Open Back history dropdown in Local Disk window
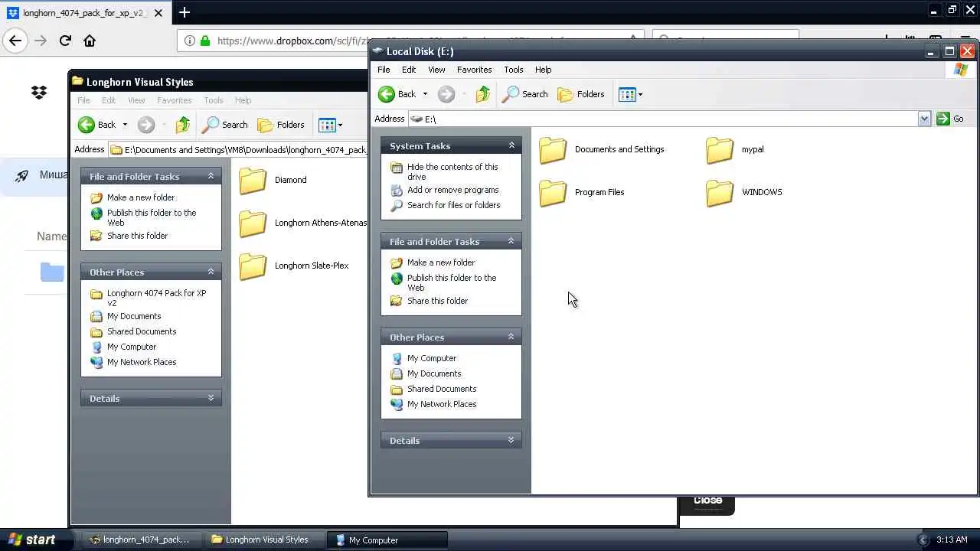 (x=425, y=95)
